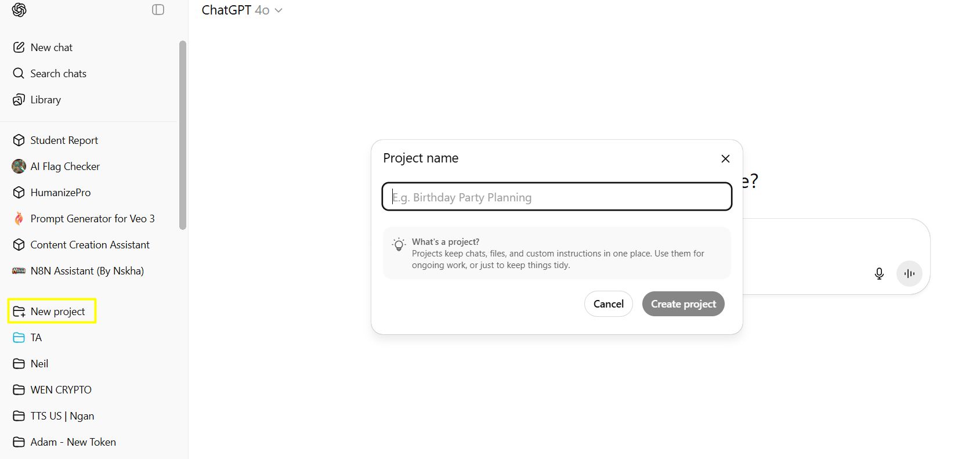Image resolution: width=980 pixels, height=459 pixels.
Task: Expand the ChatGPT 4o model dropdown
Action: coord(242,10)
